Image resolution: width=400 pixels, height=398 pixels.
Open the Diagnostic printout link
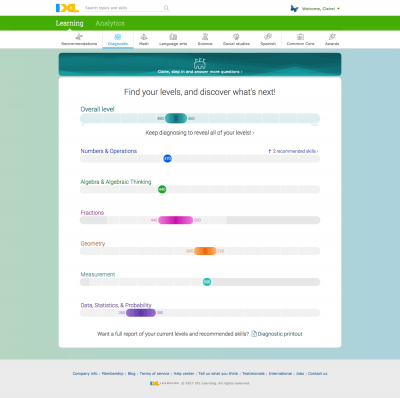pyautogui.click(x=280, y=334)
